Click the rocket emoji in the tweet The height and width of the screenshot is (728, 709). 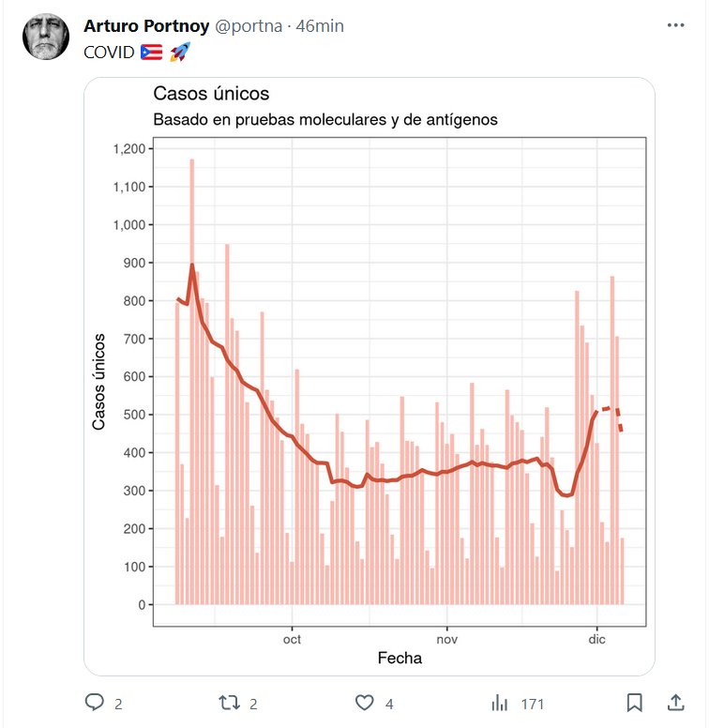tap(180, 53)
